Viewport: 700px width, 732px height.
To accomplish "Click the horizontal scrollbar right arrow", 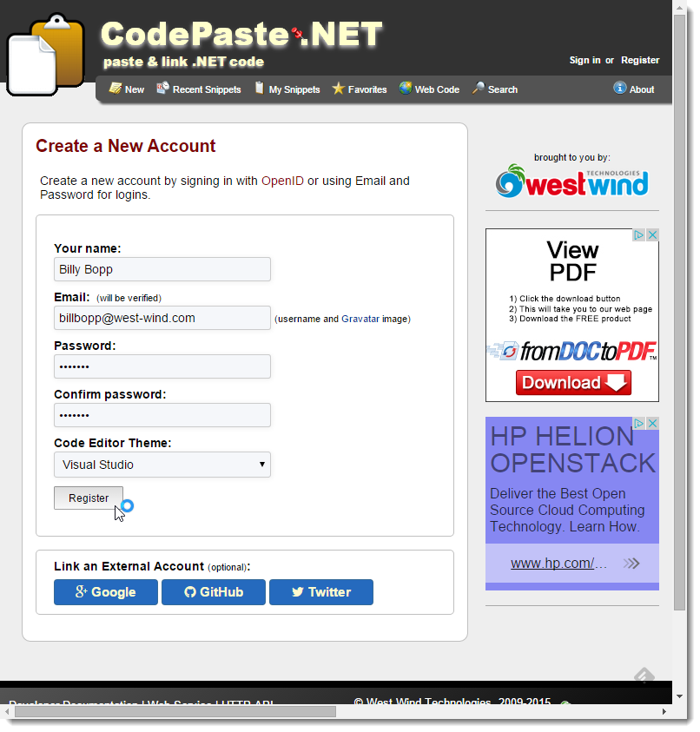I will [664, 712].
